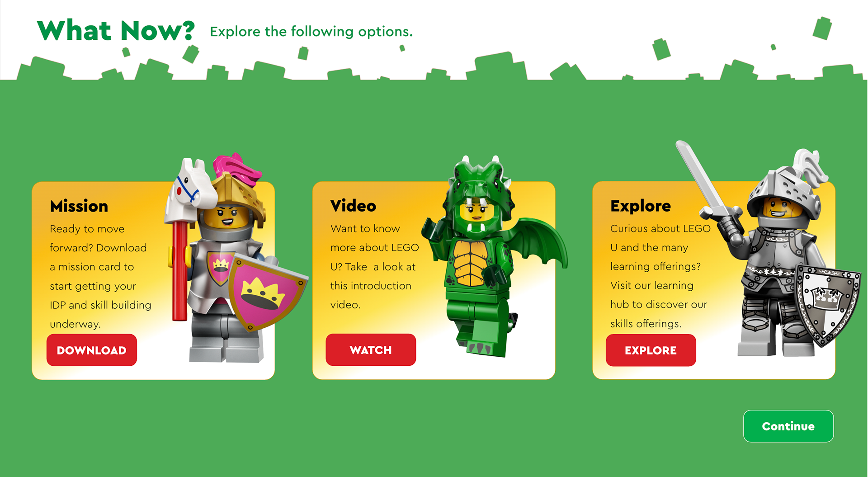Open the Video card heading
This screenshot has width=868, height=477.
coord(353,206)
